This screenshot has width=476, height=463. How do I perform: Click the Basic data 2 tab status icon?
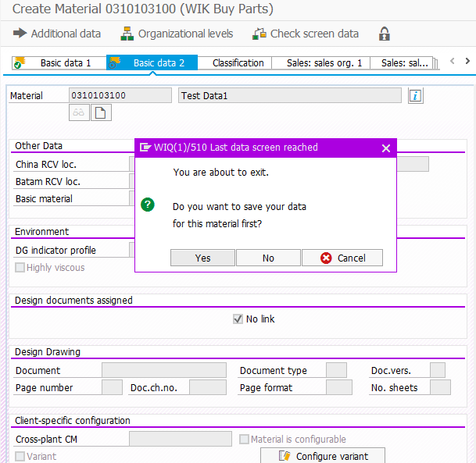coord(114,62)
